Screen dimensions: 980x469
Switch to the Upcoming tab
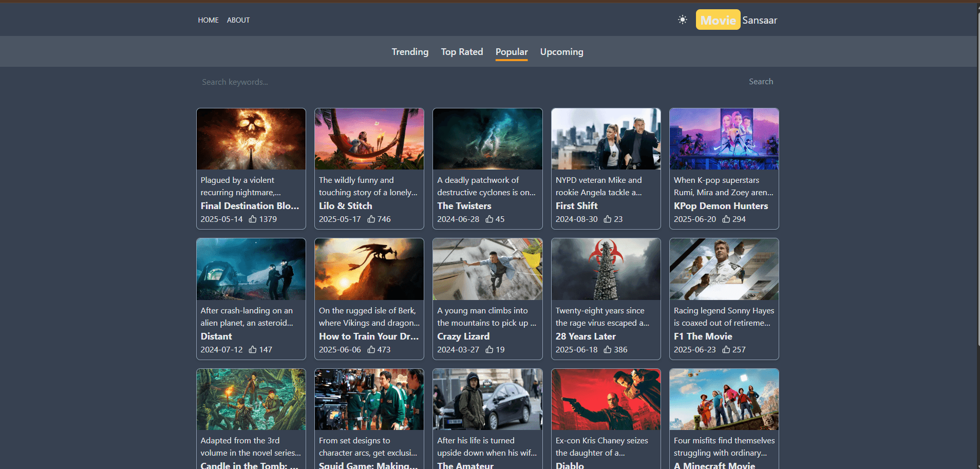point(561,52)
